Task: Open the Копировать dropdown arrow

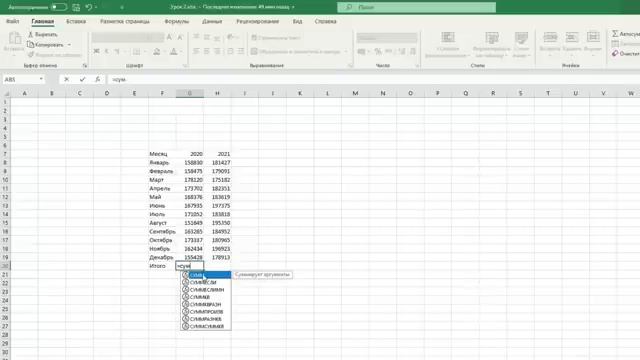Action: pyautogui.click(x=69, y=44)
